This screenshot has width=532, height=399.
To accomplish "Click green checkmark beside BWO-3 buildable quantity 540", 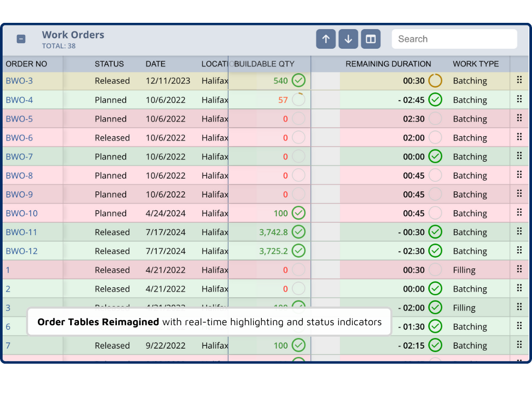I will pyautogui.click(x=298, y=81).
